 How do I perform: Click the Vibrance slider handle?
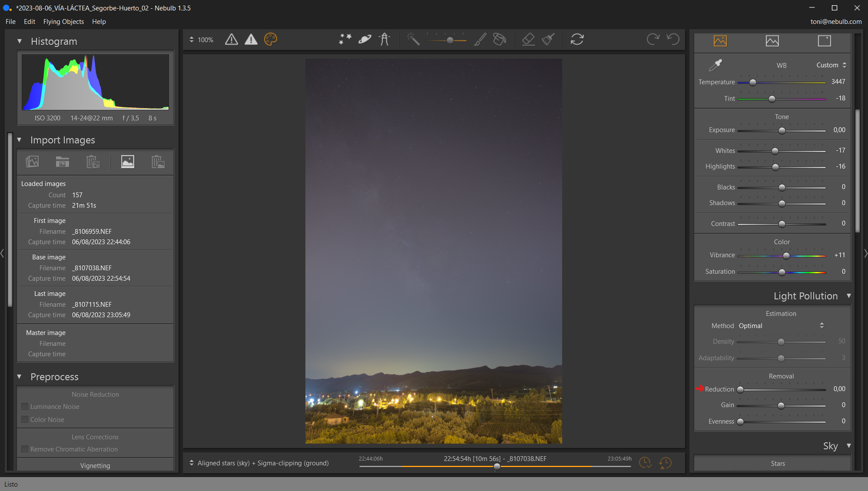click(x=786, y=256)
